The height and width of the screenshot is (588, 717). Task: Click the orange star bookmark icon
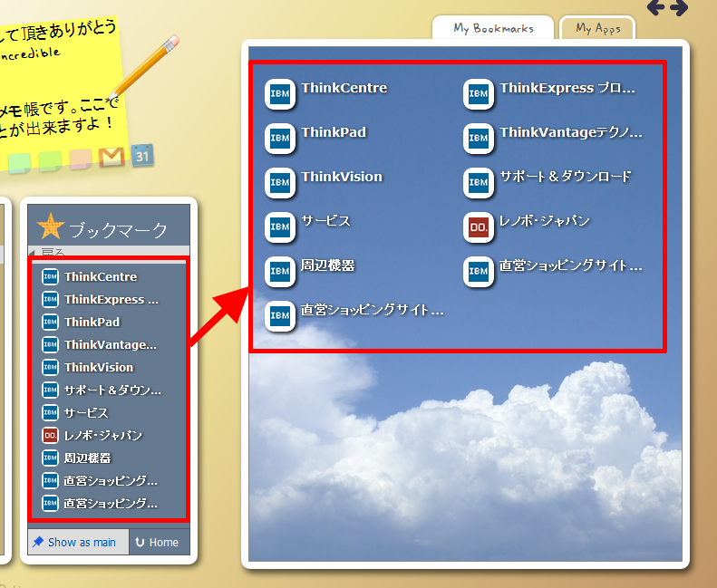coord(50,227)
